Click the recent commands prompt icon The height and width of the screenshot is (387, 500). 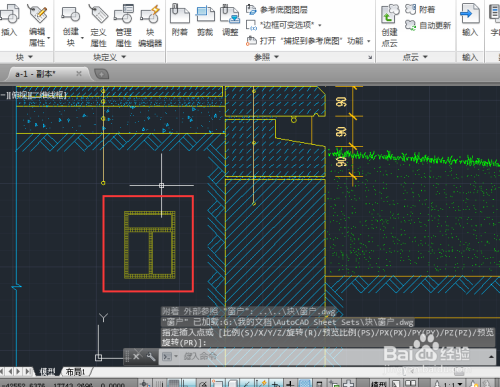coord(168,357)
